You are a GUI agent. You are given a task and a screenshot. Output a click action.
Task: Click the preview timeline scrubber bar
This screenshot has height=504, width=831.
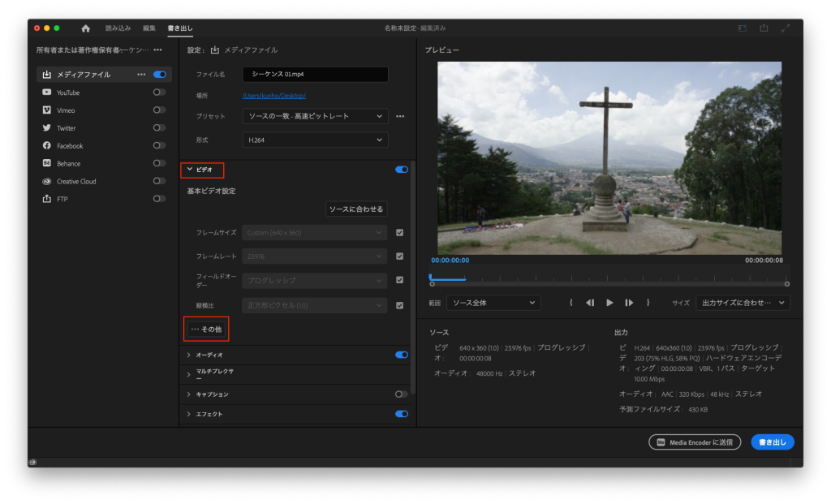tap(609, 278)
